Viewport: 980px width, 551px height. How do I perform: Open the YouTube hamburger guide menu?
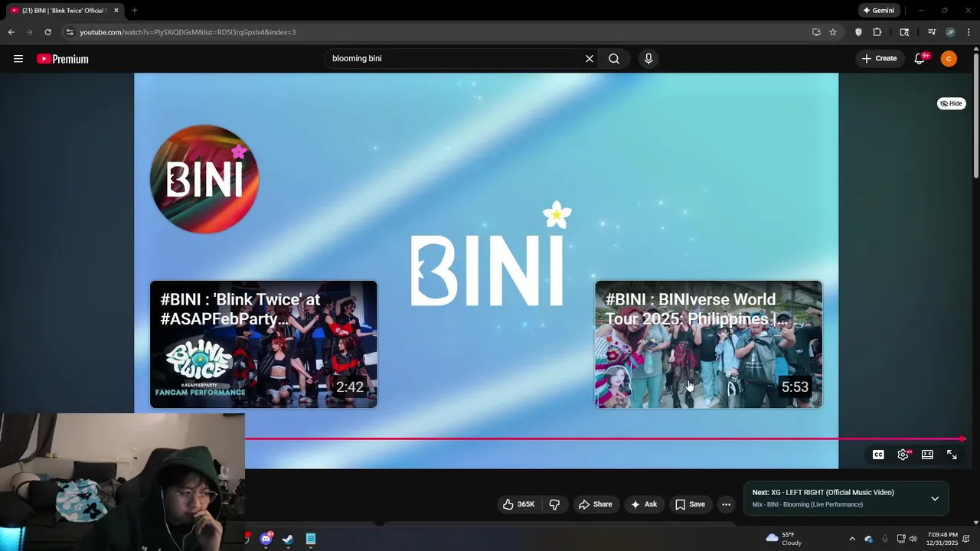(x=18, y=59)
